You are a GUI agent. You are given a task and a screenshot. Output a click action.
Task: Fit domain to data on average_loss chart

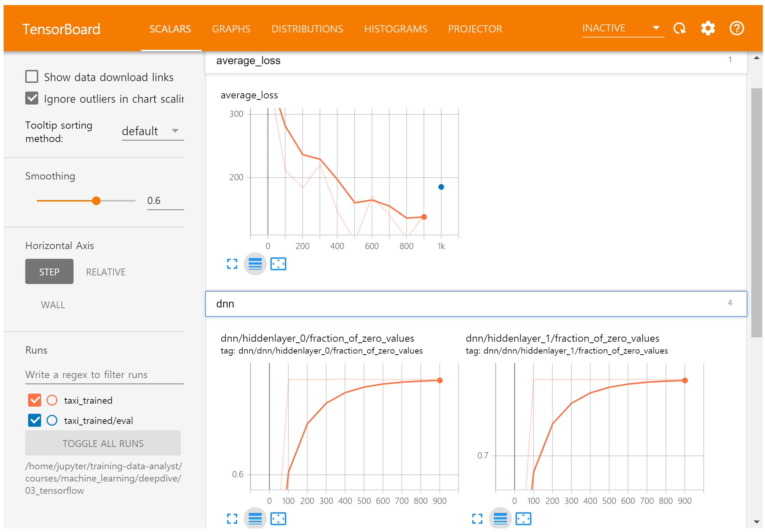pos(278,264)
